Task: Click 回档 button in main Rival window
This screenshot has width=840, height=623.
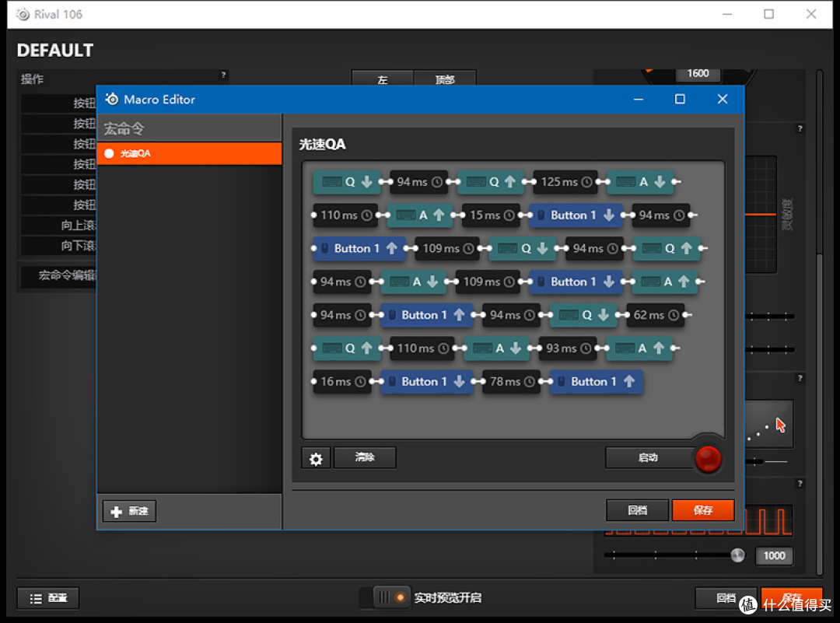Action: 726,598
